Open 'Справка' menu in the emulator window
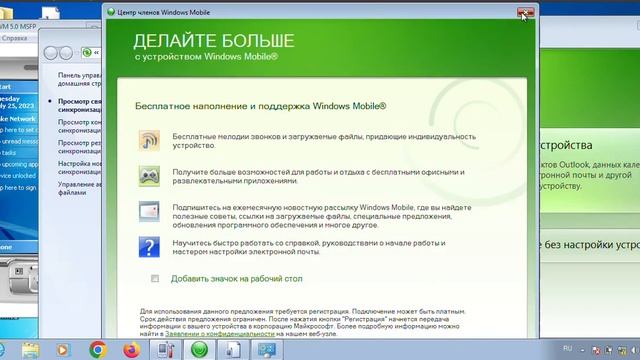 coord(14,38)
